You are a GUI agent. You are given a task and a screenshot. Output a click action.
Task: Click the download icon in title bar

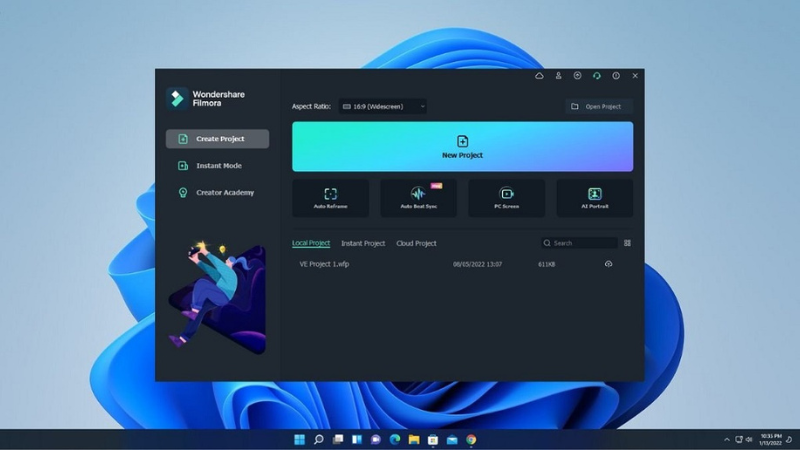(578, 76)
